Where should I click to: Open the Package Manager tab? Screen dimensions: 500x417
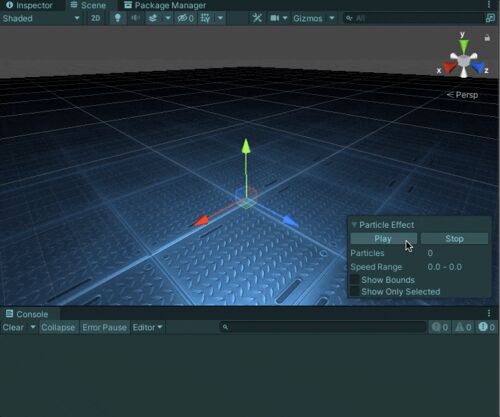[165, 5]
